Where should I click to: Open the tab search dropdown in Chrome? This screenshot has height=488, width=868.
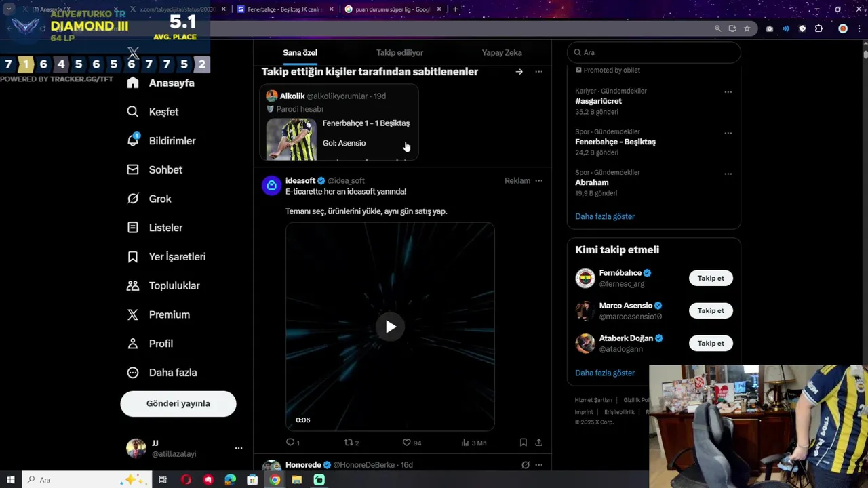click(9, 9)
